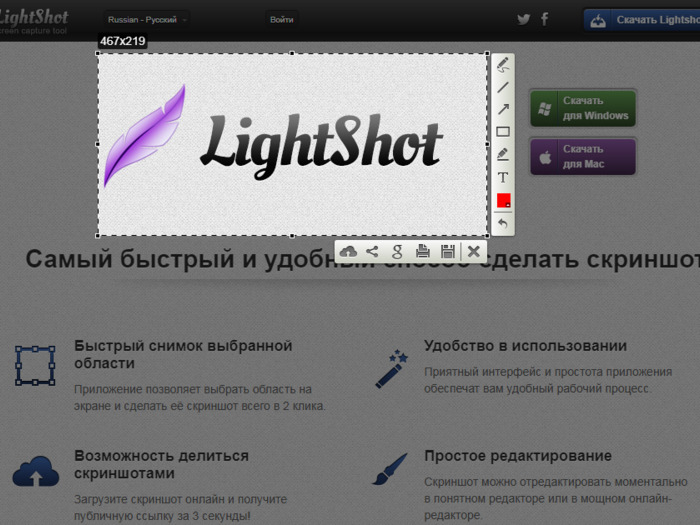Upload screenshot to cloud icon
700x525 pixels.
tap(348, 252)
